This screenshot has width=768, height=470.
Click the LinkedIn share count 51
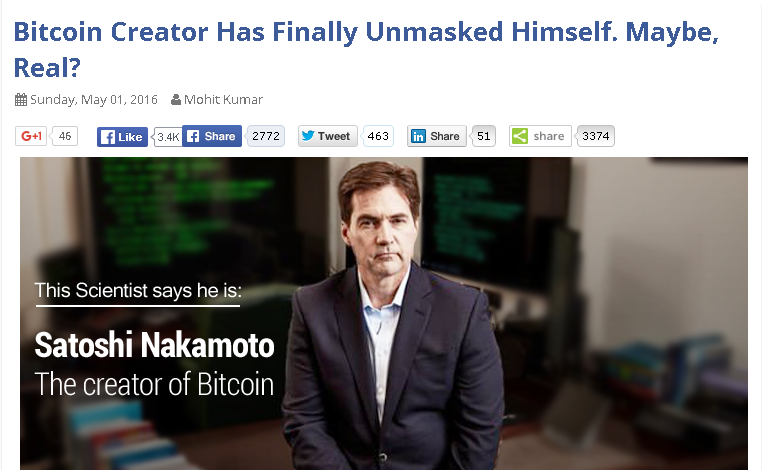coord(483,136)
